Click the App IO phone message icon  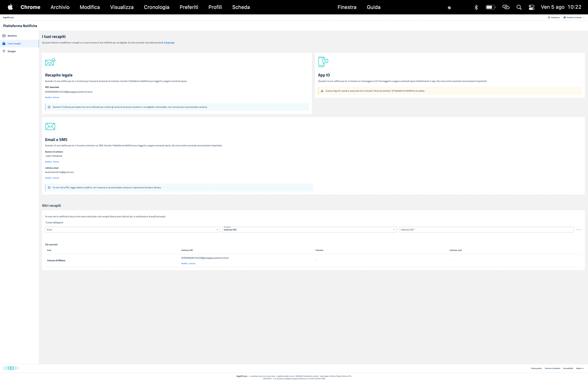point(323,62)
